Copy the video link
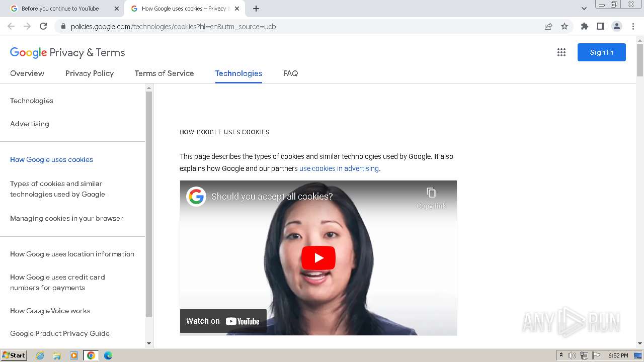 point(431,198)
